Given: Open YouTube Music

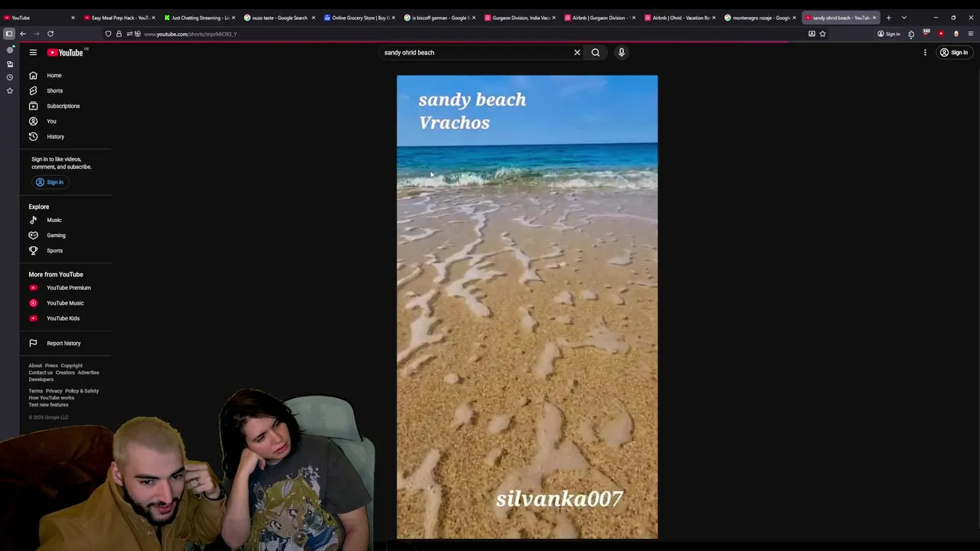Looking at the screenshot, I should pos(65,303).
